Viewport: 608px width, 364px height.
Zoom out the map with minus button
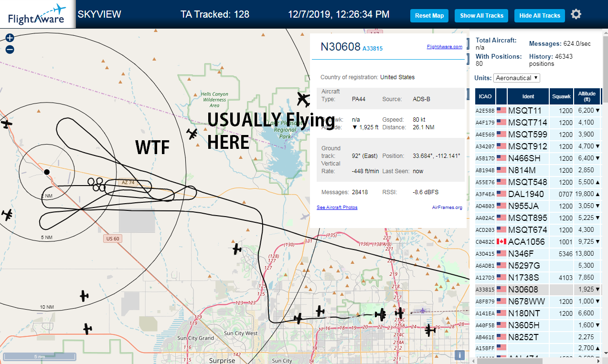pos(10,49)
